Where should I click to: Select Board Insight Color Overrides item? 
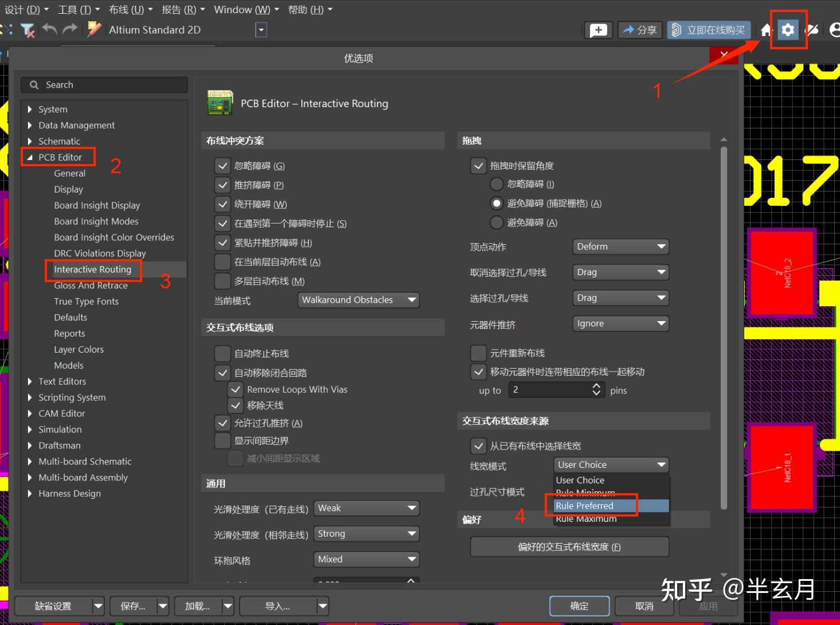[114, 237]
